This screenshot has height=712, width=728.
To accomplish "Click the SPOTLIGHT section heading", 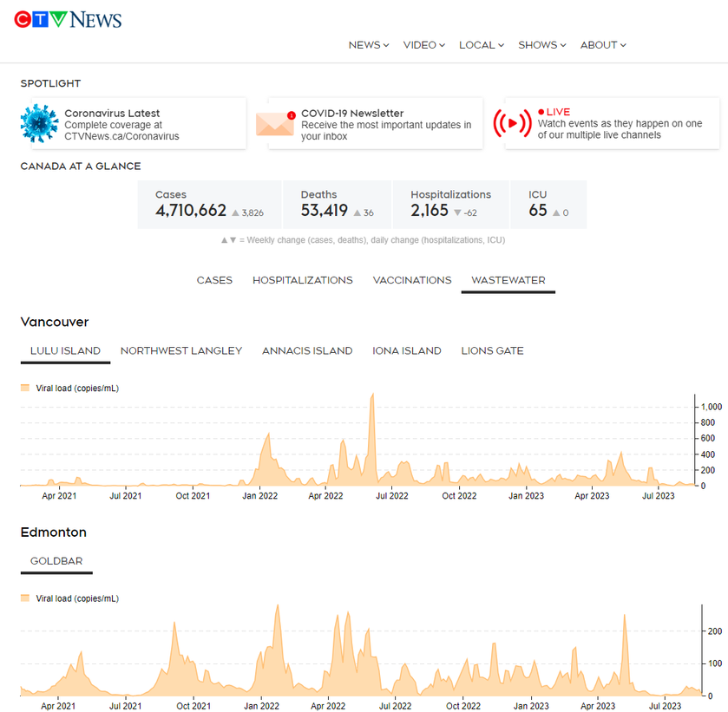I will [50, 83].
